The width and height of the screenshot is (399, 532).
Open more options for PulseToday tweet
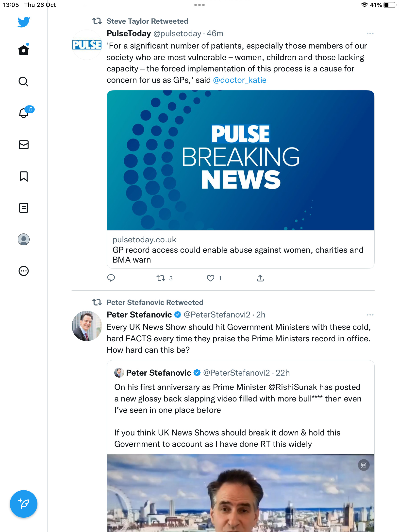(x=370, y=33)
